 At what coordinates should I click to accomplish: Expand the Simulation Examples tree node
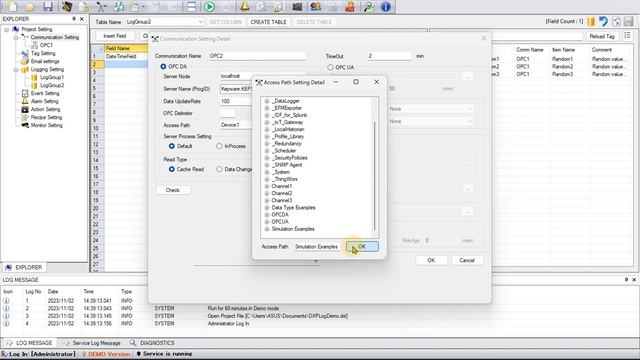pyautogui.click(x=267, y=229)
